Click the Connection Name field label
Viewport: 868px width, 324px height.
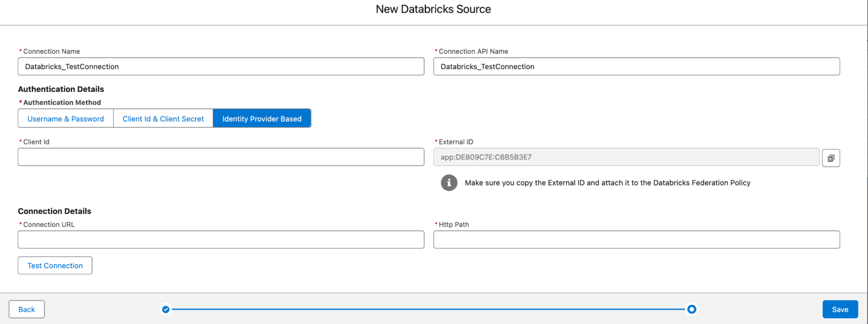pos(51,51)
